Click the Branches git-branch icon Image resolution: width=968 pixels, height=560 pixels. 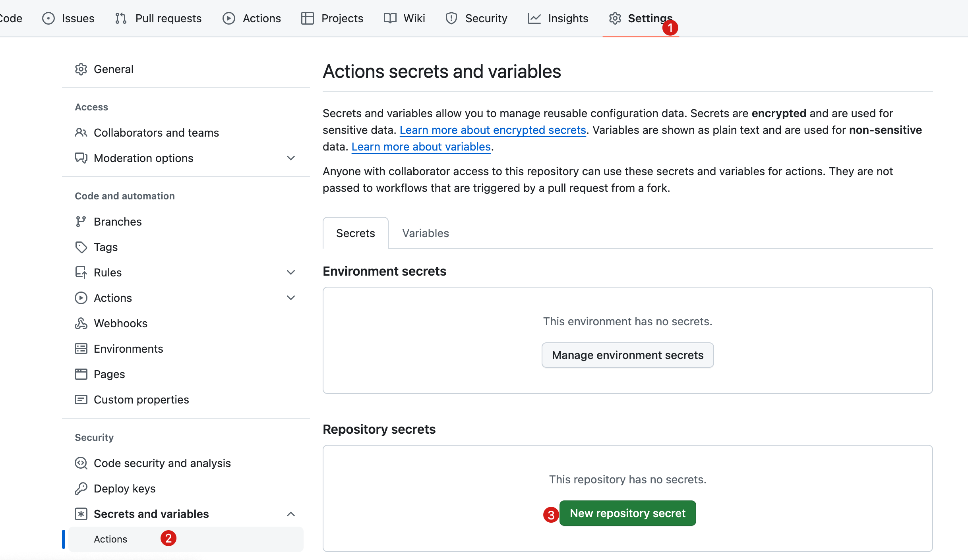click(x=81, y=222)
